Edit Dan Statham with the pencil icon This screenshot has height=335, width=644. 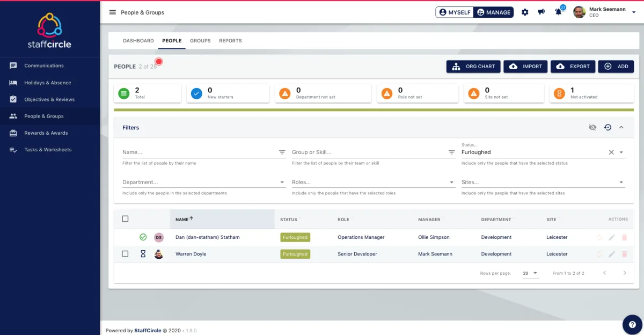point(612,237)
